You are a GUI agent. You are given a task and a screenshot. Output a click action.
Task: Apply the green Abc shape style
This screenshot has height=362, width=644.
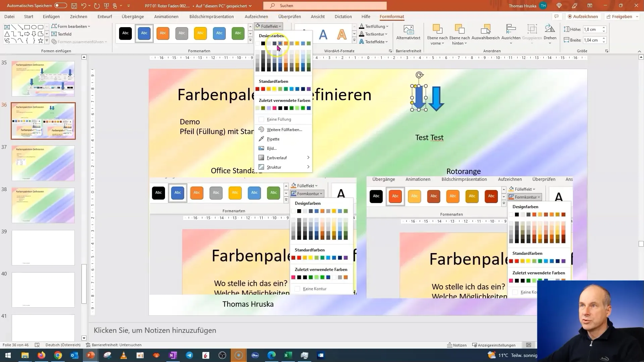(238, 33)
